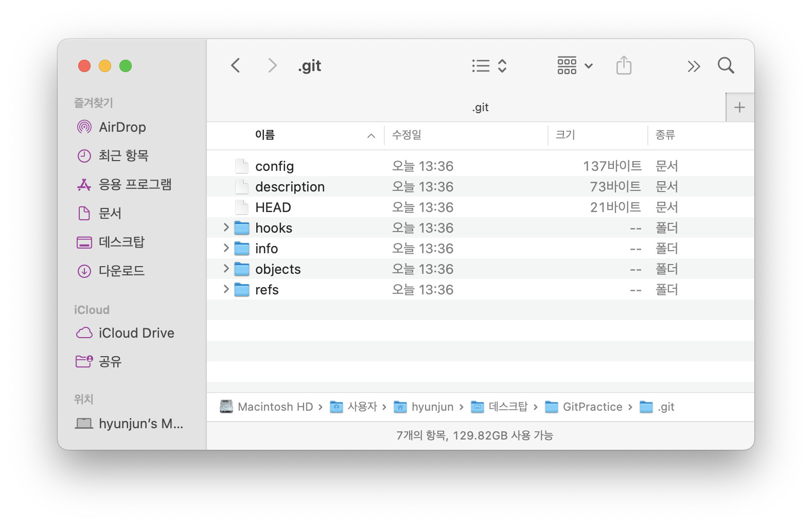Sort by the 종류 column header
This screenshot has height=526, width=812.
point(665,135)
